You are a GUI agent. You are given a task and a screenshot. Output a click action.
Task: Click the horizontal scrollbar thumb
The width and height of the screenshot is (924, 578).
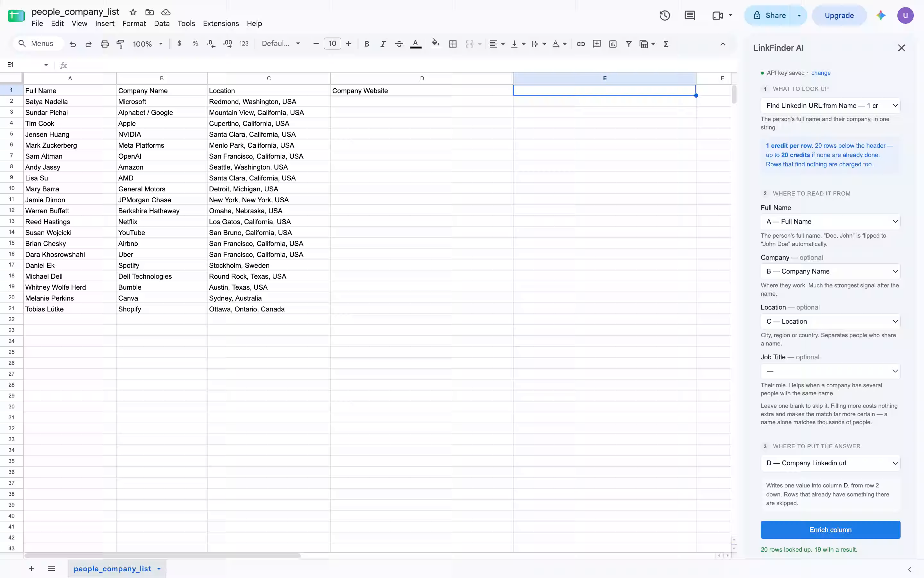[x=162, y=556]
